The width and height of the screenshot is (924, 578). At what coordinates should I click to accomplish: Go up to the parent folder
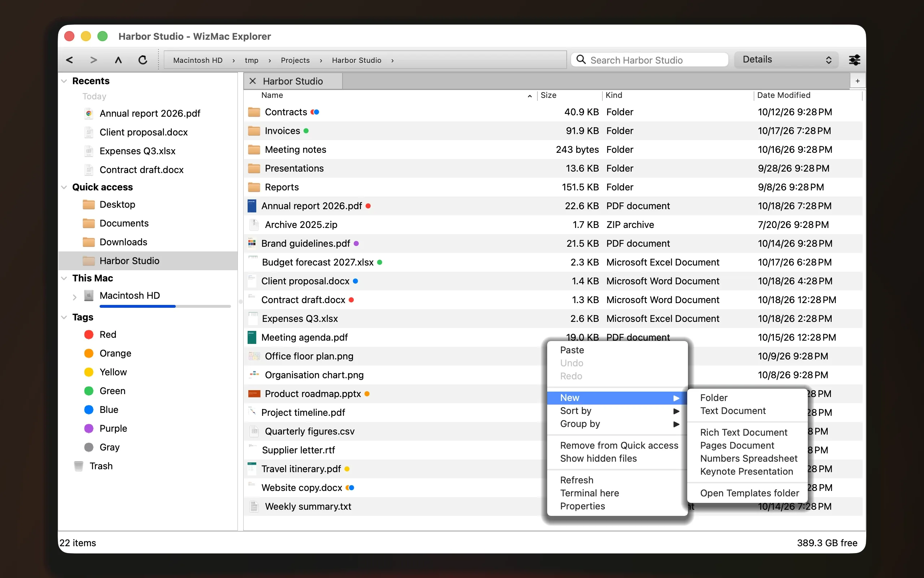118,60
